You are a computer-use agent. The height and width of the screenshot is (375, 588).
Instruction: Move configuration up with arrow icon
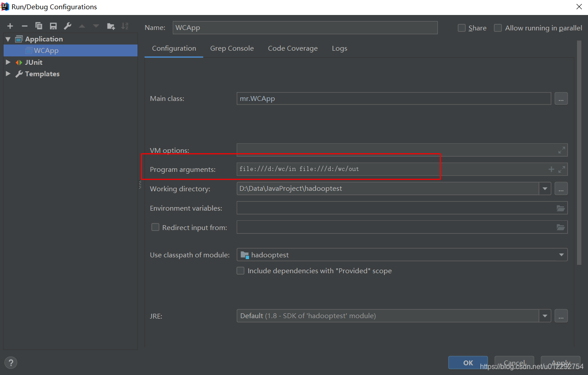(x=82, y=26)
